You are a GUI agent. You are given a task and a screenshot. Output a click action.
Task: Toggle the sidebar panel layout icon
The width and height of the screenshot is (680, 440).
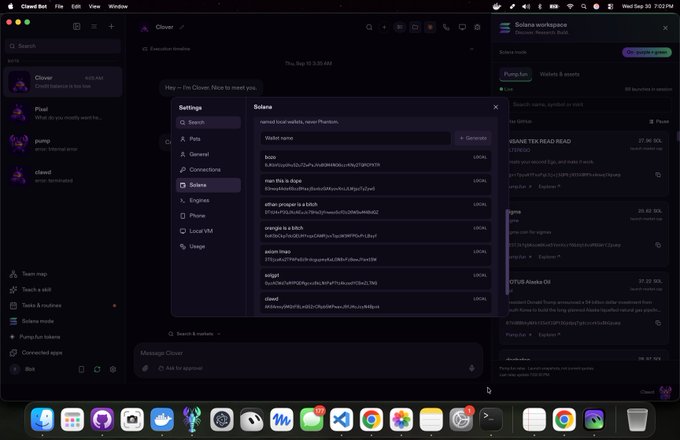click(x=77, y=26)
